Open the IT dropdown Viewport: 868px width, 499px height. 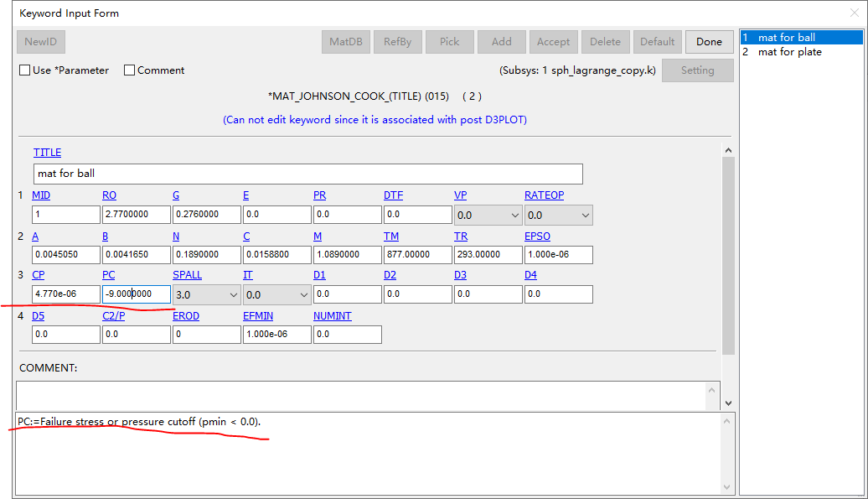pos(302,294)
